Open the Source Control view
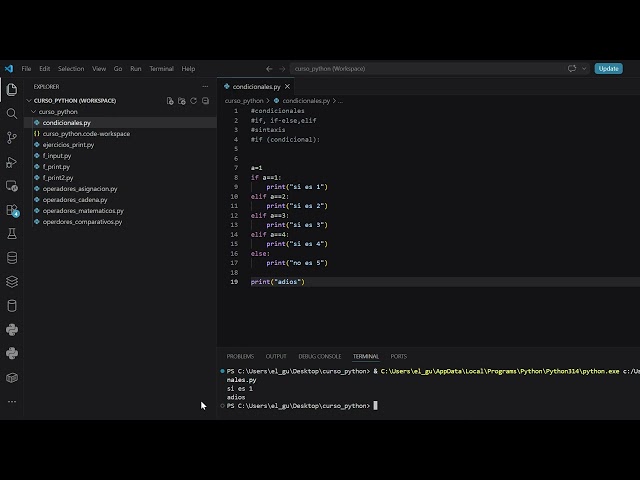 coord(12,138)
